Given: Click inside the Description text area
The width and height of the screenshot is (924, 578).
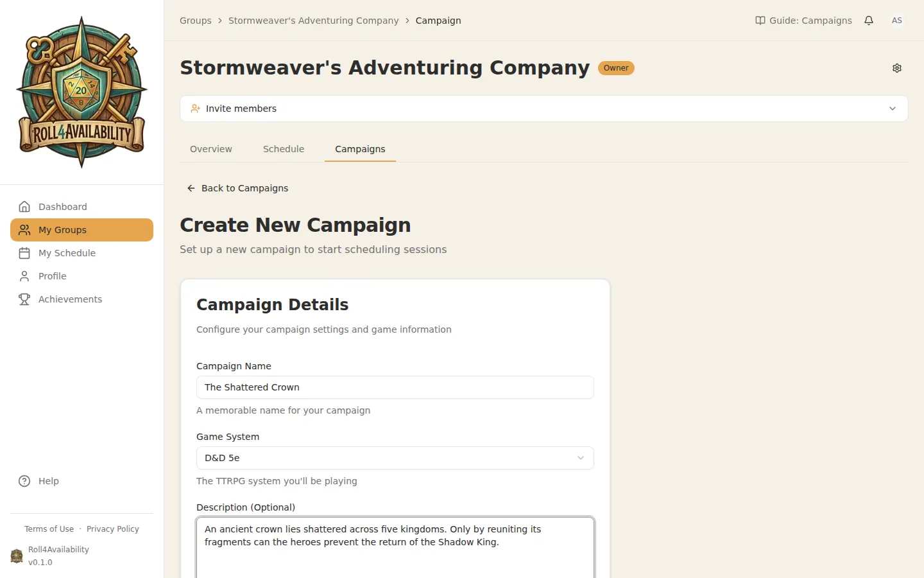Looking at the screenshot, I should click(395, 546).
